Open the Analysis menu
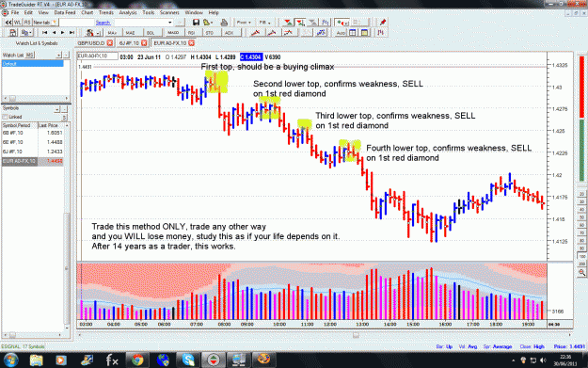 click(x=128, y=12)
